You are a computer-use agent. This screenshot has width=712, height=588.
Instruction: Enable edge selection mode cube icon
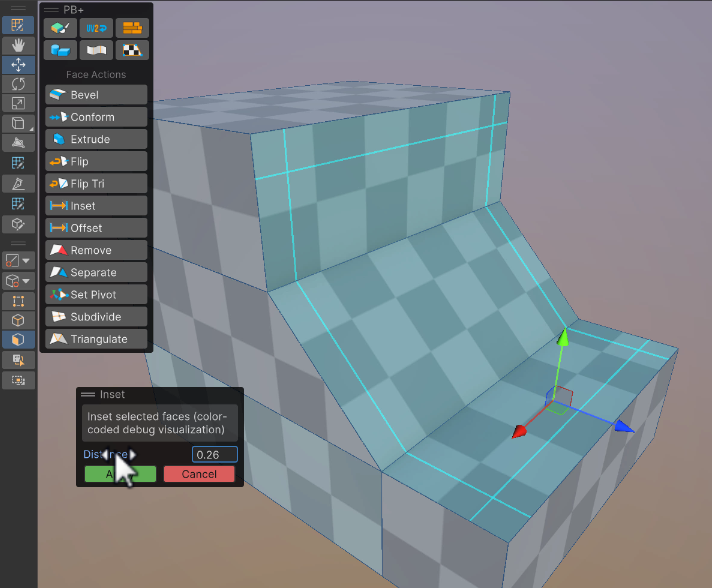(18, 320)
